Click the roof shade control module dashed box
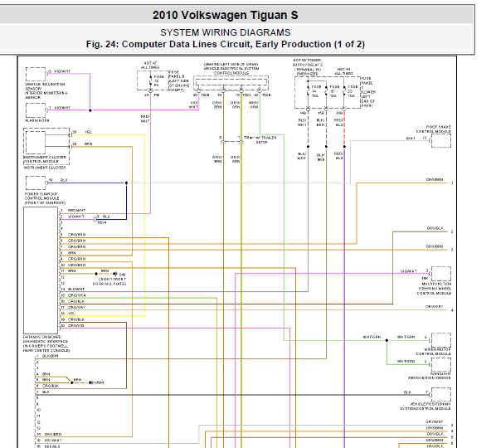This screenshot has height=448, width=496. (x=441, y=140)
